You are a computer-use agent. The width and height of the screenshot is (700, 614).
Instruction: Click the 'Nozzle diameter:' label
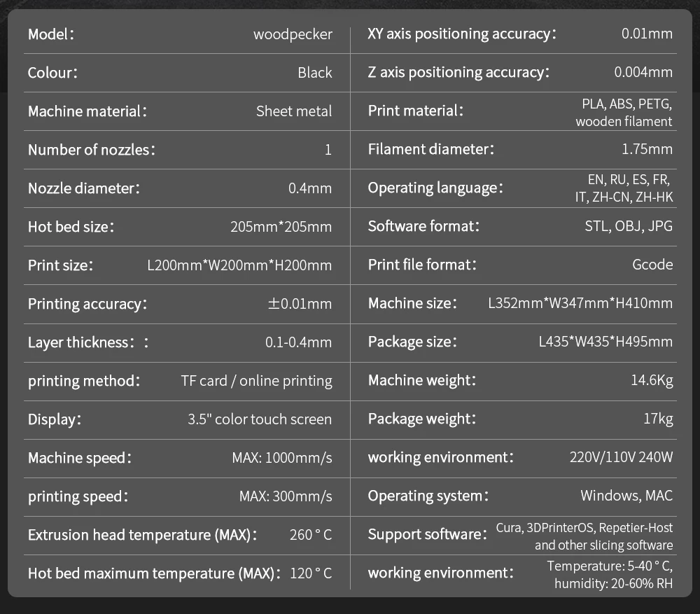coord(84,188)
